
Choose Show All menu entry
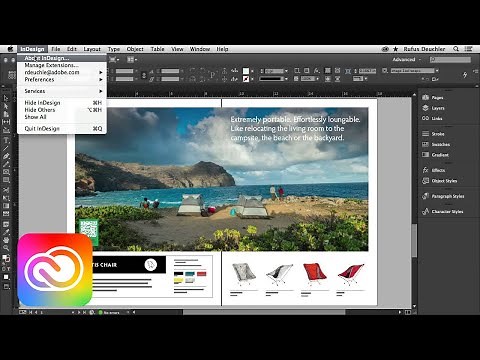(x=62, y=117)
